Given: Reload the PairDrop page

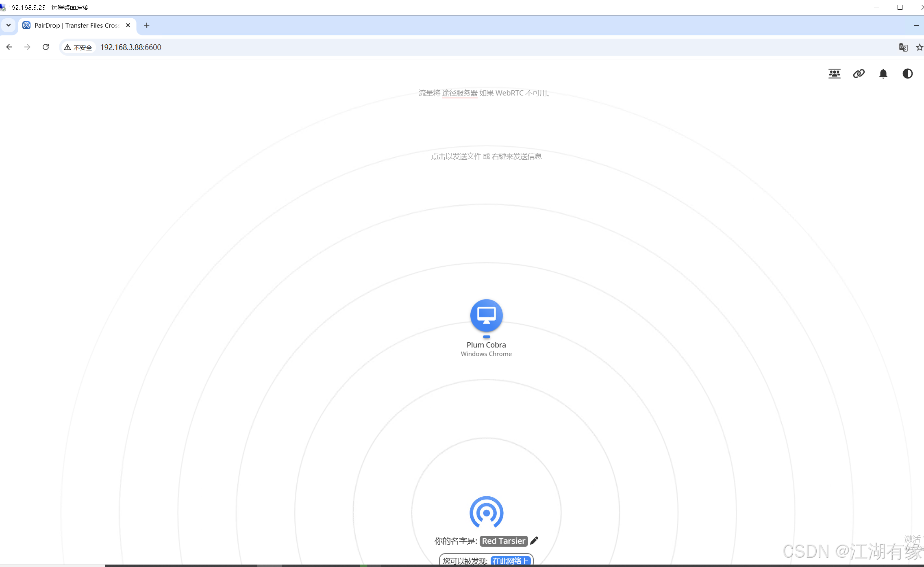Looking at the screenshot, I should tap(46, 47).
